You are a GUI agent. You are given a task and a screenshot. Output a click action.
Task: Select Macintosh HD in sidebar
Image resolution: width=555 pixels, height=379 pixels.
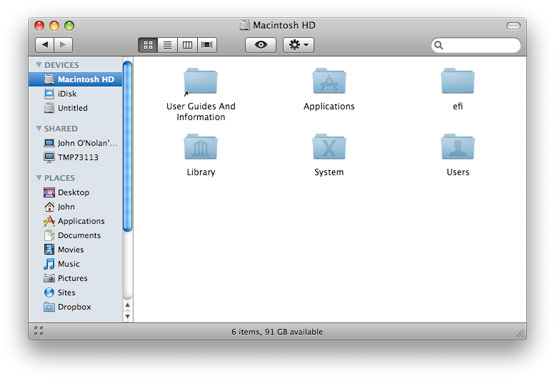(x=75, y=79)
